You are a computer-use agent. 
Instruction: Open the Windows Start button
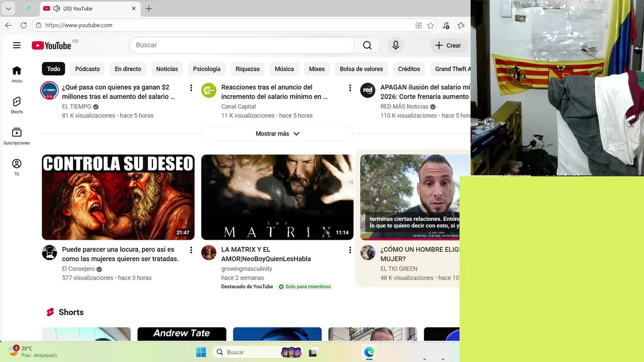201,352
